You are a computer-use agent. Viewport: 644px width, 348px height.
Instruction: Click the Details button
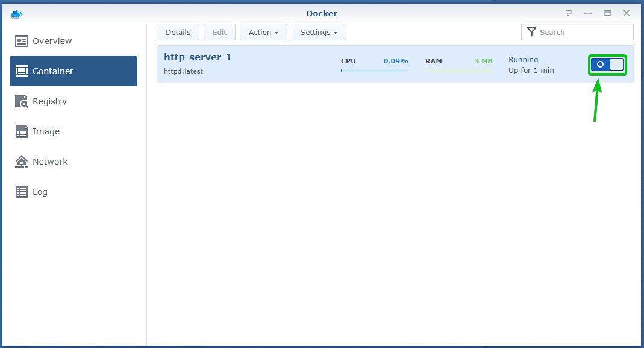(178, 32)
